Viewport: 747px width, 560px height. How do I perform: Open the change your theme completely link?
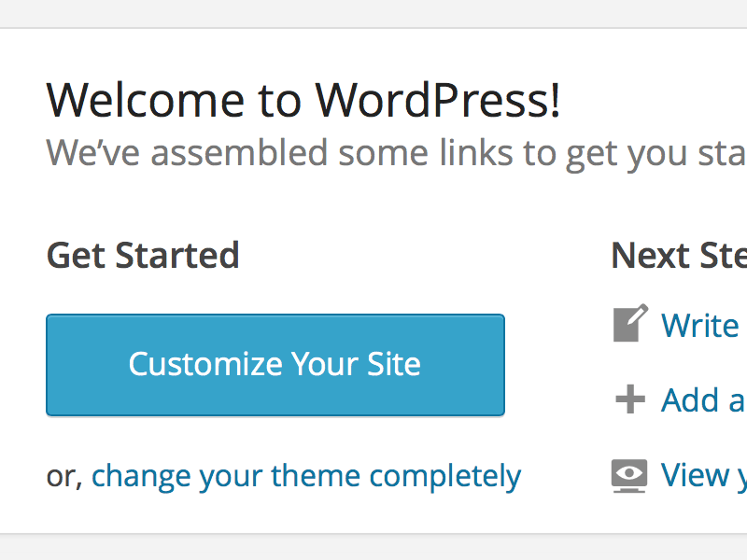305,476
